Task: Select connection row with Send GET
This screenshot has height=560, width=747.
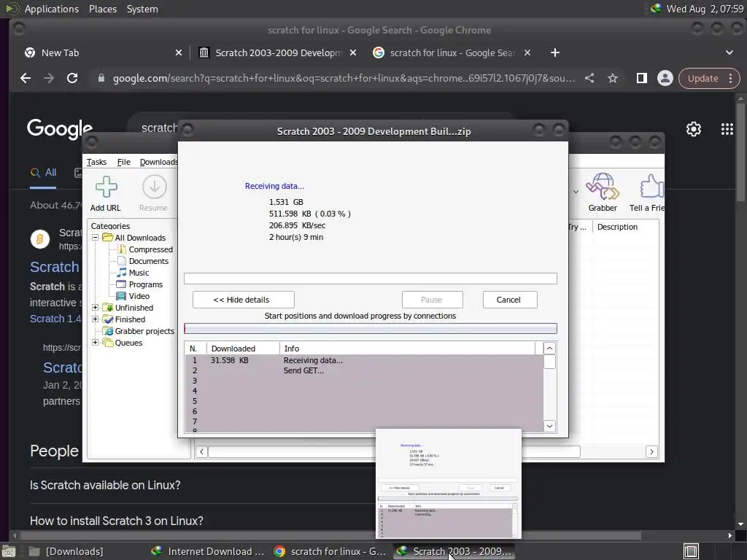Action: [364, 370]
